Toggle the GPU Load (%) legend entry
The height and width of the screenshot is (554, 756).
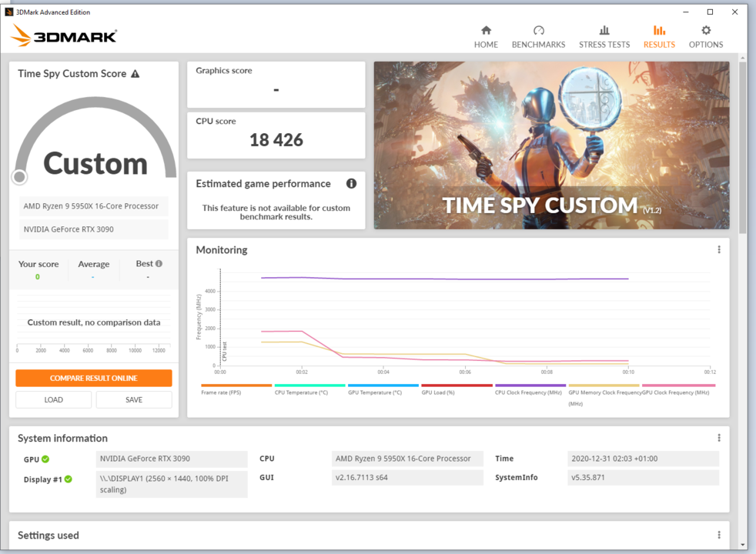click(x=457, y=389)
